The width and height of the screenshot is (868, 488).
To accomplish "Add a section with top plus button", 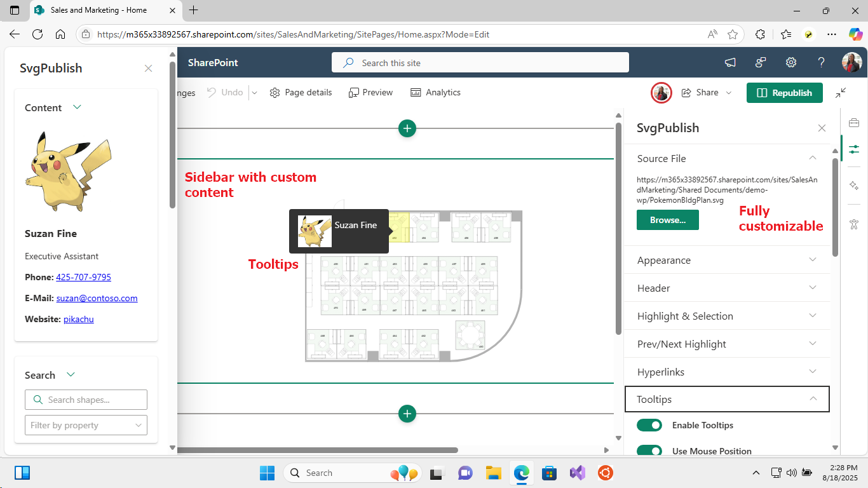I will tap(407, 128).
